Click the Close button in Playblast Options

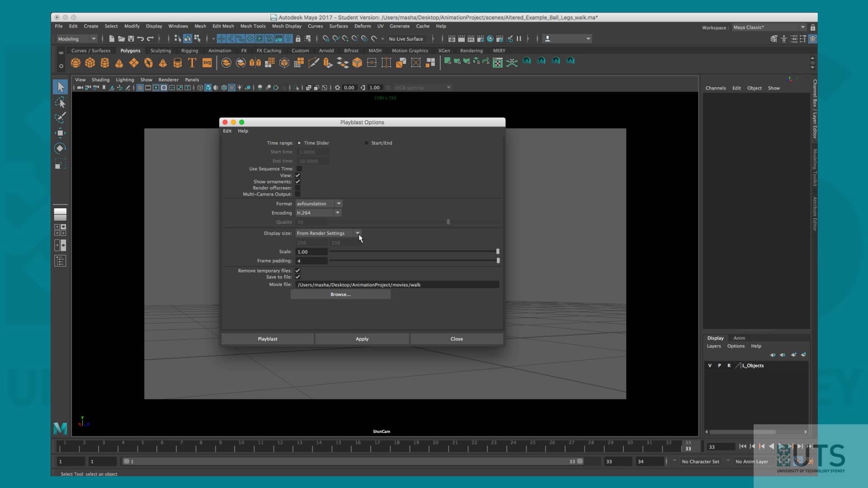tap(457, 339)
